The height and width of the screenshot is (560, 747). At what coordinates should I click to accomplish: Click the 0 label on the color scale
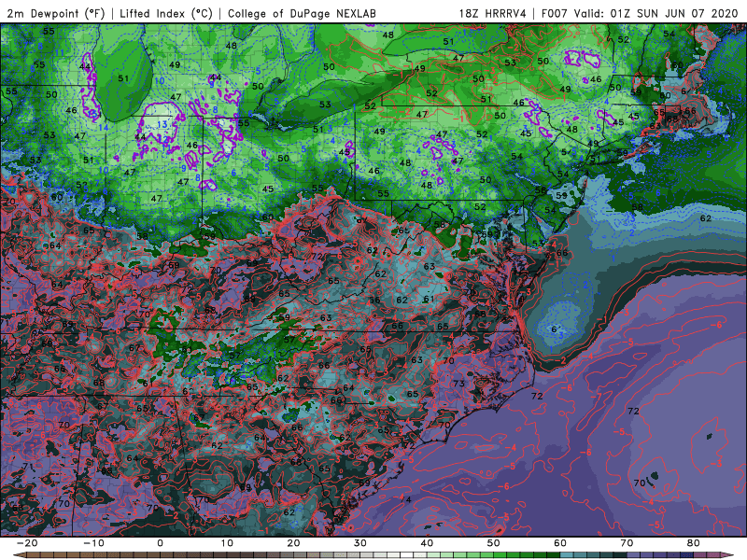[x=160, y=543]
